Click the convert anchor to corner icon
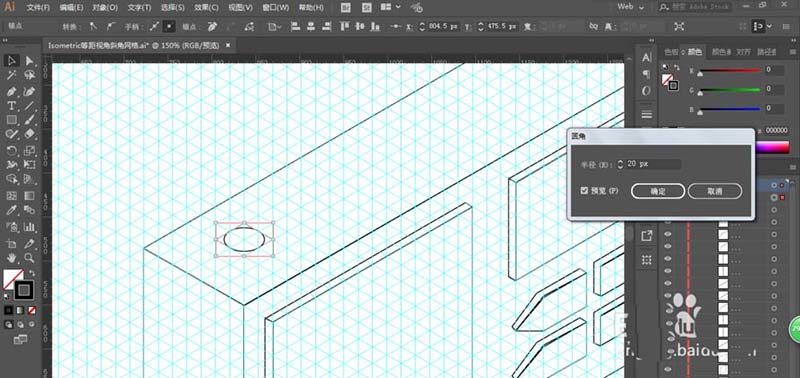Viewport: 800px width, 378px height. tap(93, 26)
